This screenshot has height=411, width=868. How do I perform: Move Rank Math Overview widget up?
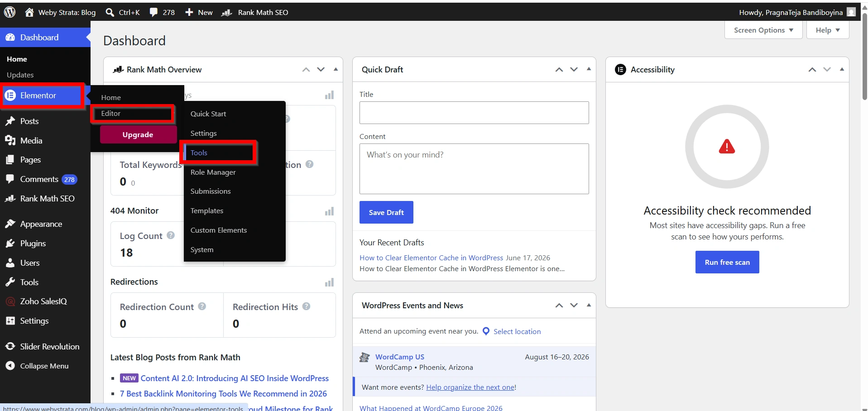point(306,70)
